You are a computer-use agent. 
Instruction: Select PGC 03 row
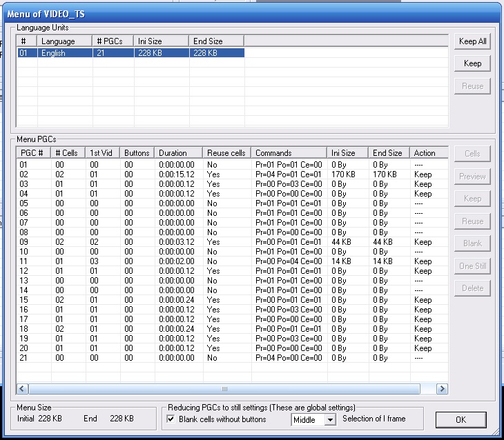233,184
